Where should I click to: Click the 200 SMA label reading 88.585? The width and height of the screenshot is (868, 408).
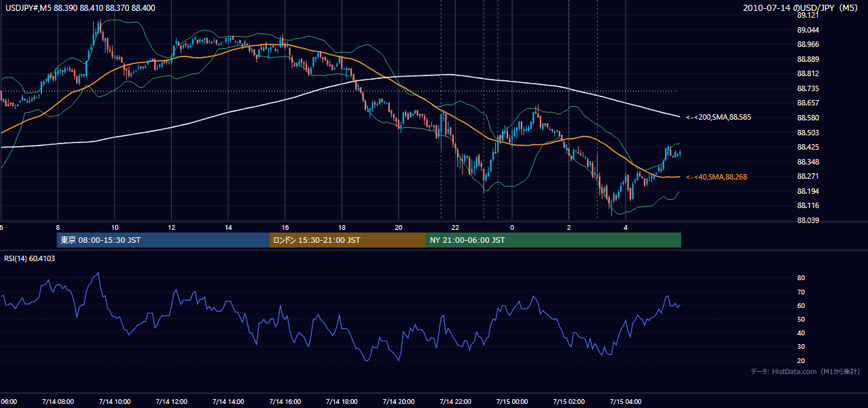tap(719, 117)
